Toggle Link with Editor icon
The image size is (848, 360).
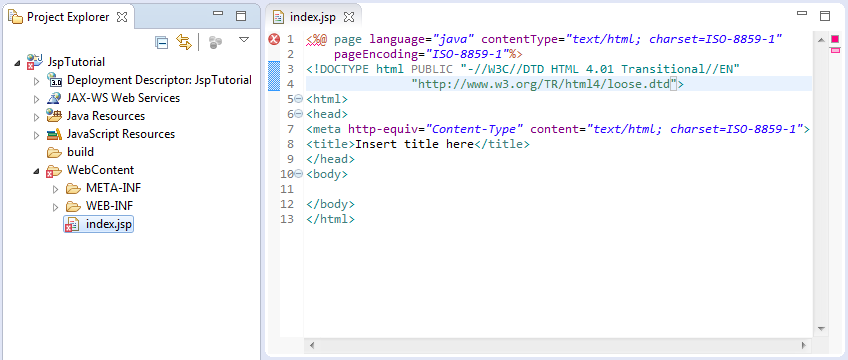point(184,42)
